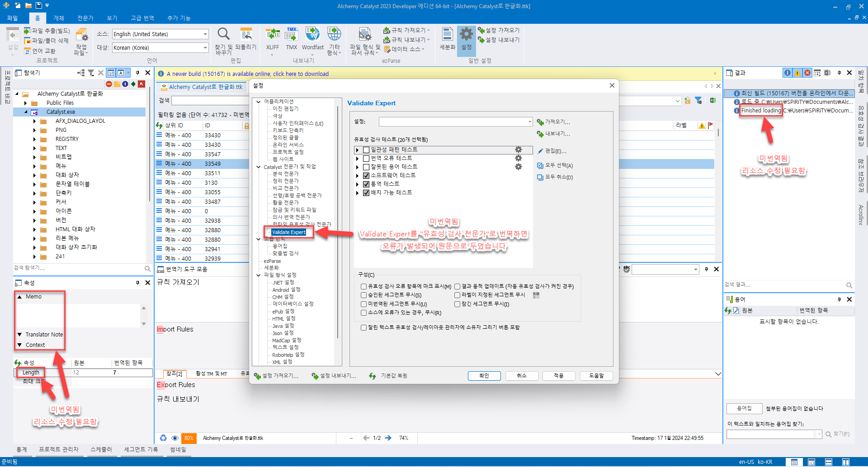Uncheck the statistics test checkbox

(x=366, y=184)
